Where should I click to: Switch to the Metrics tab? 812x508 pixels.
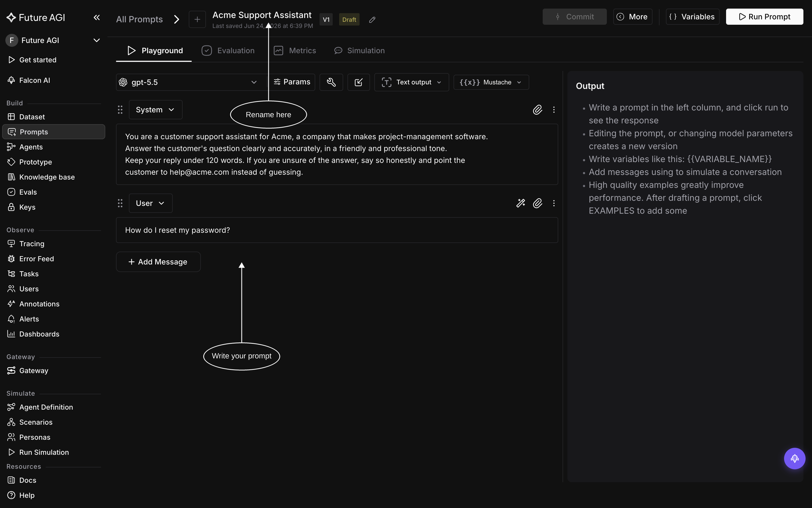[x=295, y=51]
